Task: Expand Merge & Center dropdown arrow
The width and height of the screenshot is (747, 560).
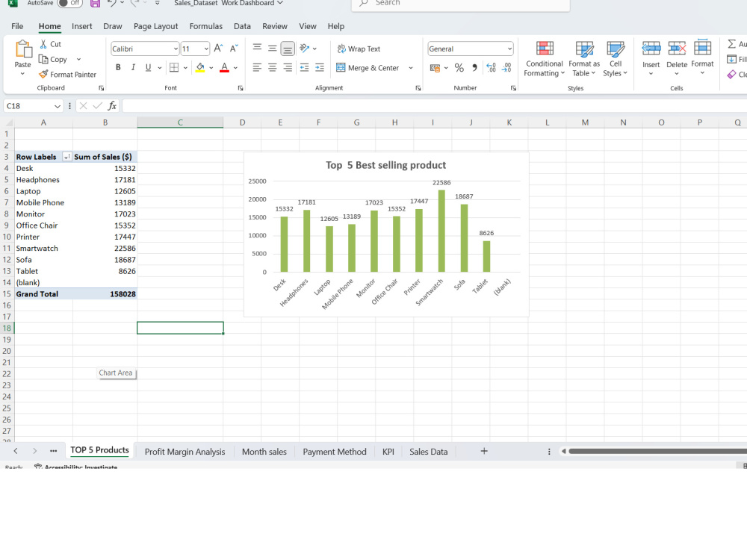Action: 411,68
